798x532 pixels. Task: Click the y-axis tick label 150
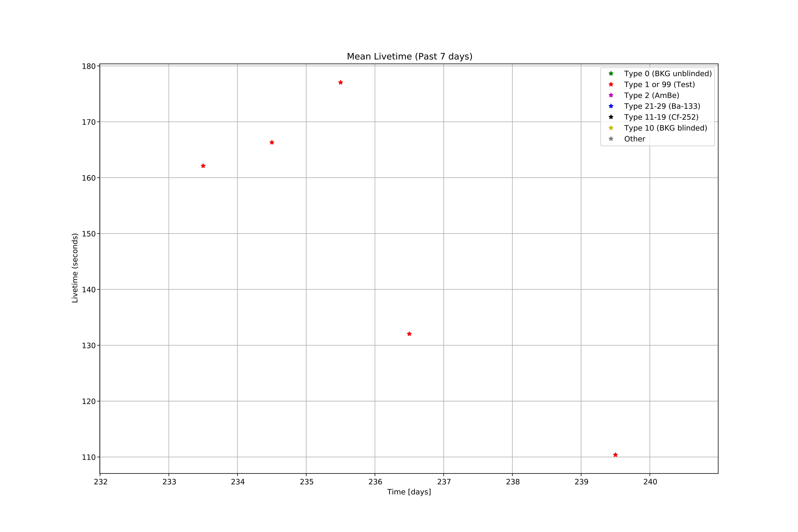tap(89, 234)
